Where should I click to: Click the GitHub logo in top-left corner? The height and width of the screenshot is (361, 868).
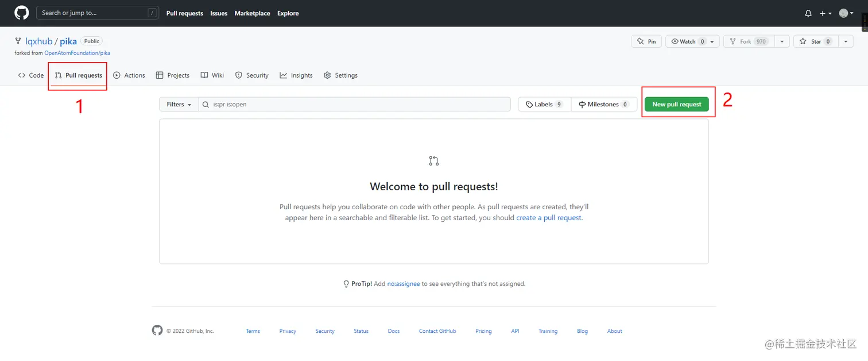21,13
